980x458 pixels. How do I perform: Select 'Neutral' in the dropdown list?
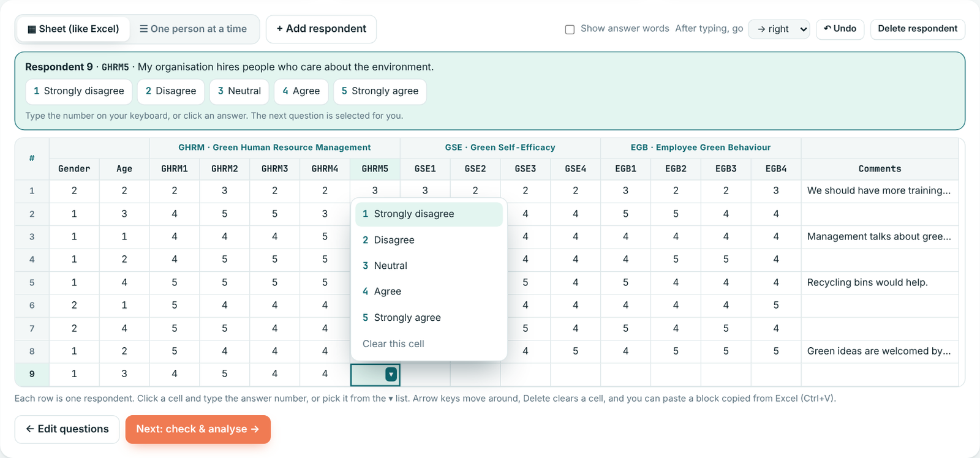(429, 266)
